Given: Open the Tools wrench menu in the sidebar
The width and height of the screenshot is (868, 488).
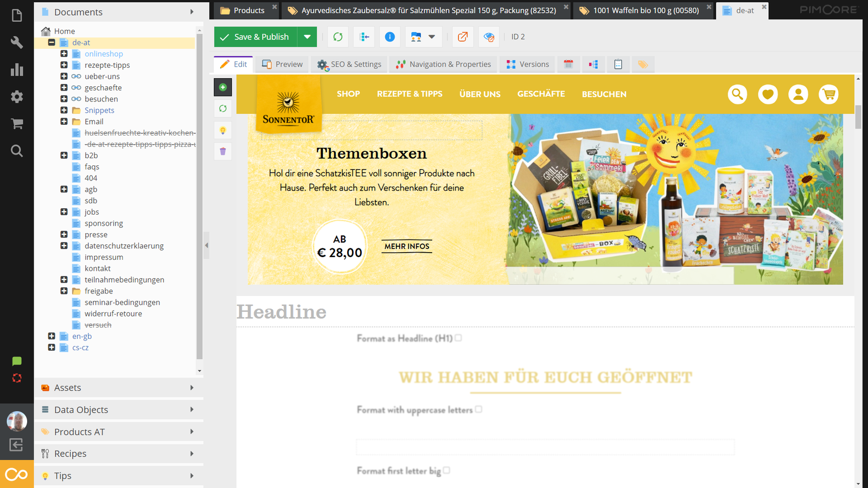Looking at the screenshot, I should pos(17,42).
